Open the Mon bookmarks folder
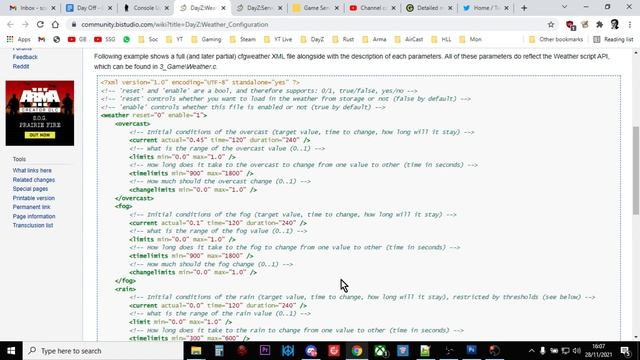This screenshot has height=360, width=640. [471, 39]
